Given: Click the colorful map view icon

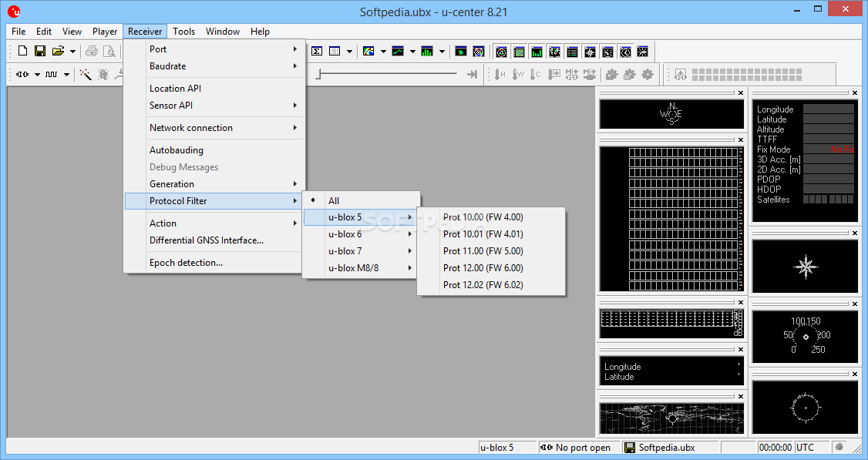Looking at the screenshot, I should point(368,52).
